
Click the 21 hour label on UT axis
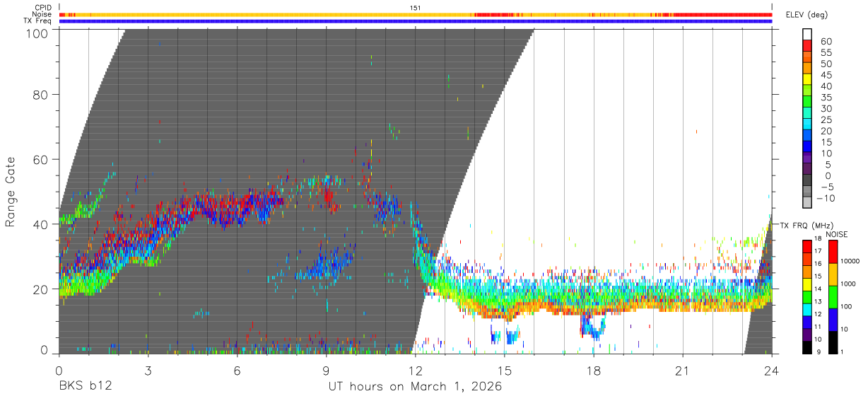pos(683,371)
